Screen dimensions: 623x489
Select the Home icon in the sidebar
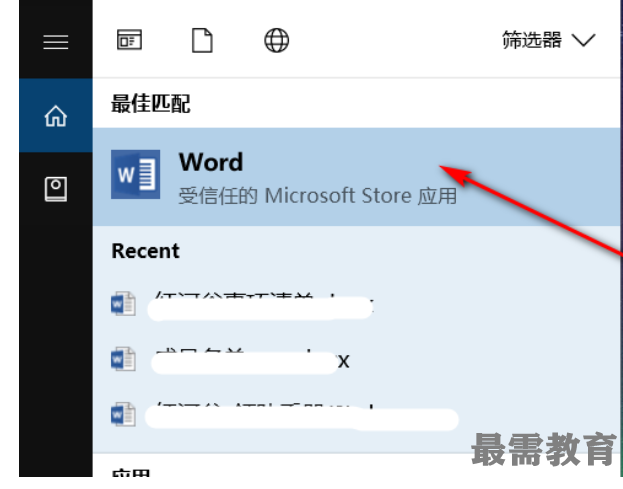pos(56,116)
